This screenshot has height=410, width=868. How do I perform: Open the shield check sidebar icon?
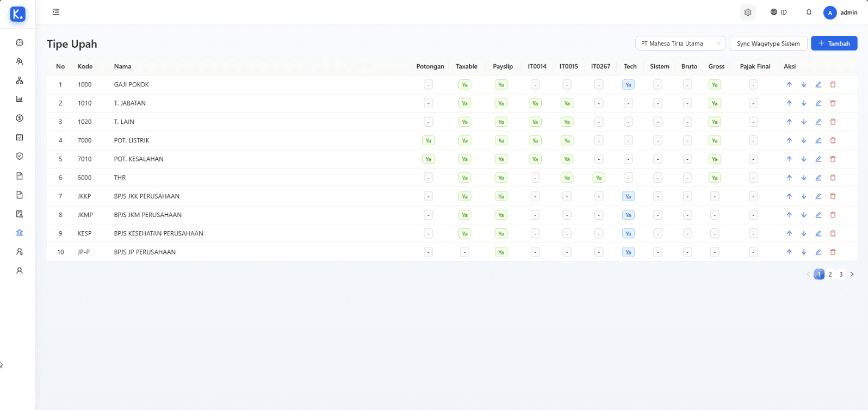pos(20,156)
